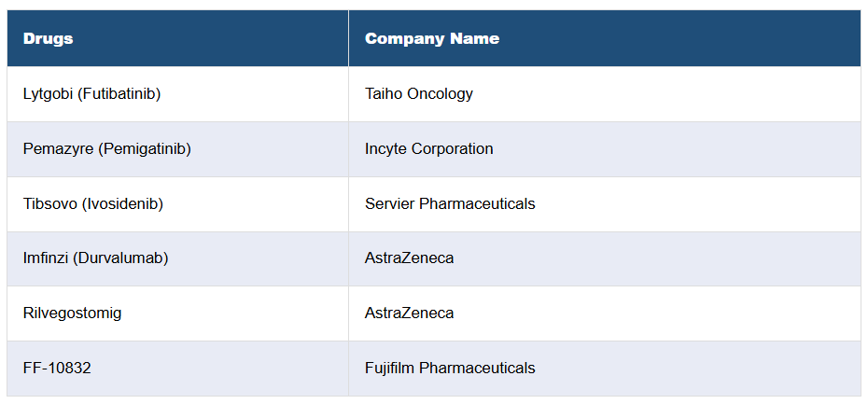Screen dimensions: 868x404
Task: Click the Taiho Oncology cell
Action: pyautogui.click(x=419, y=93)
